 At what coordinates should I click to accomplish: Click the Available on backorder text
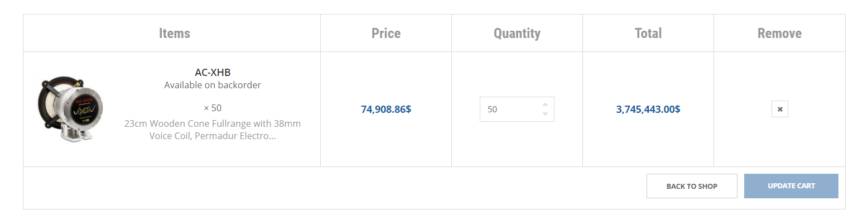[213, 85]
